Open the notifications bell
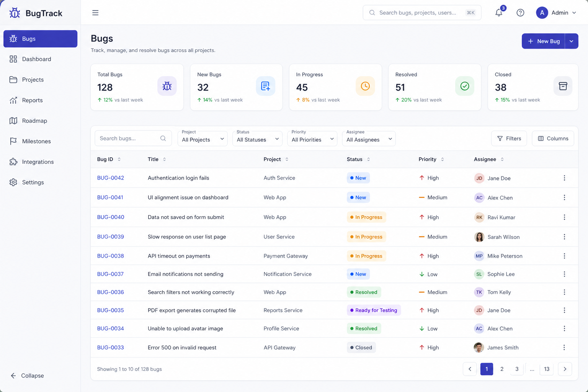 coord(499,13)
